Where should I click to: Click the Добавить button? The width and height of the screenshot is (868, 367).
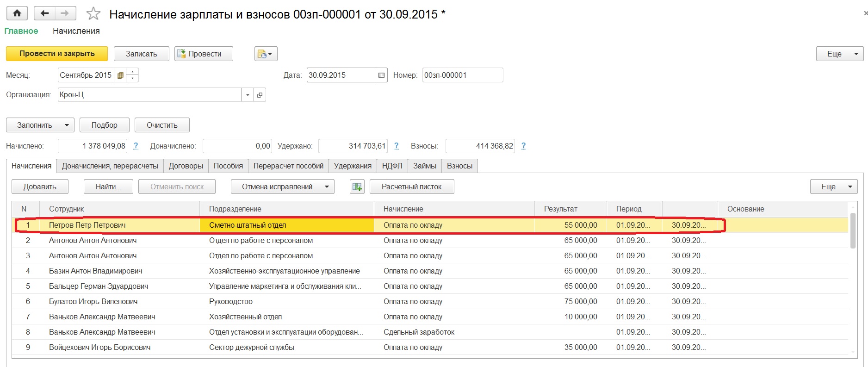coord(40,187)
